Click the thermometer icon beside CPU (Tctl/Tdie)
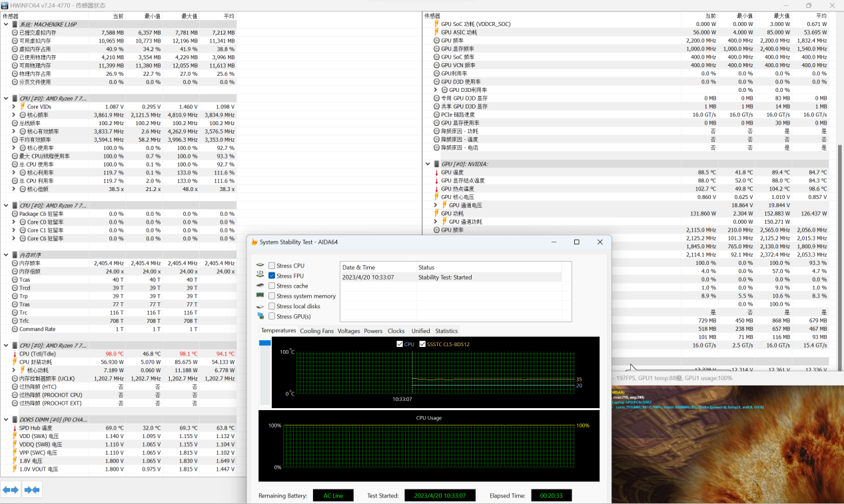Image resolution: width=844 pixels, height=504 pixels. [15, 354]
